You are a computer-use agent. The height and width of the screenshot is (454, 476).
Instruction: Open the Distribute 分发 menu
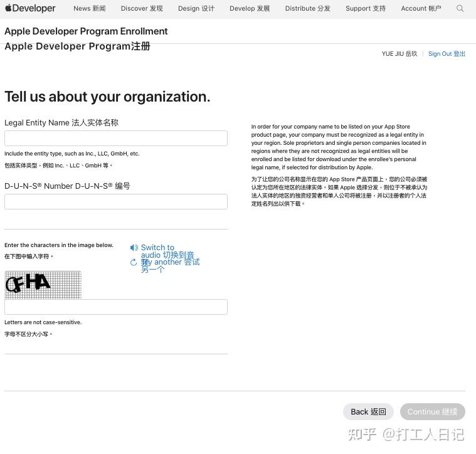pos(307,9)
